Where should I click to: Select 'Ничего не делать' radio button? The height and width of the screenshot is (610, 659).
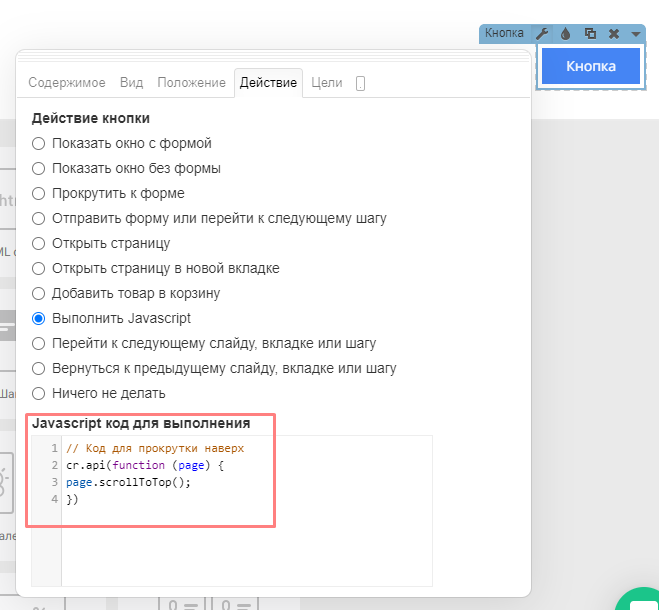[x=39, y=393]
